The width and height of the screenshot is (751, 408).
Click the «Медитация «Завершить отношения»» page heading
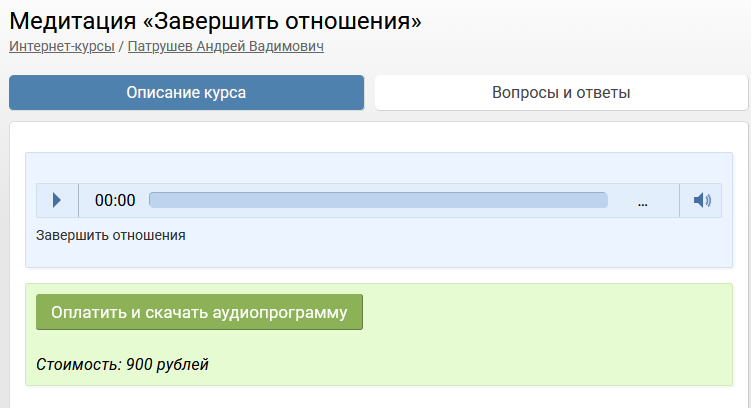click(x=216, y=20)
